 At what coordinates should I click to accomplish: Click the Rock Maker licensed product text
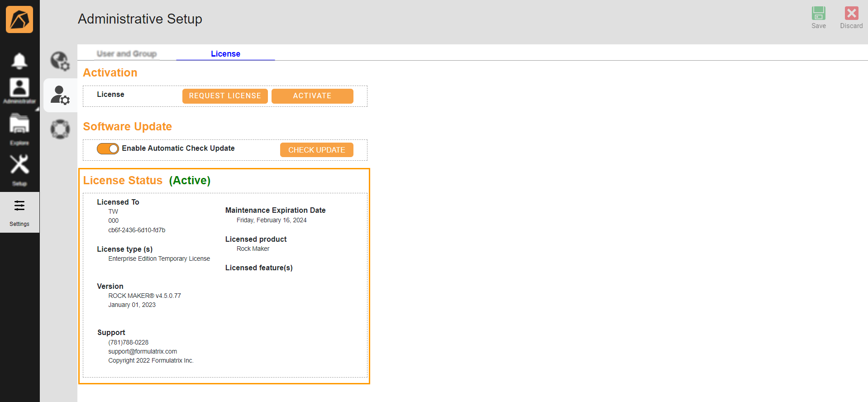[x=253, y=249]
